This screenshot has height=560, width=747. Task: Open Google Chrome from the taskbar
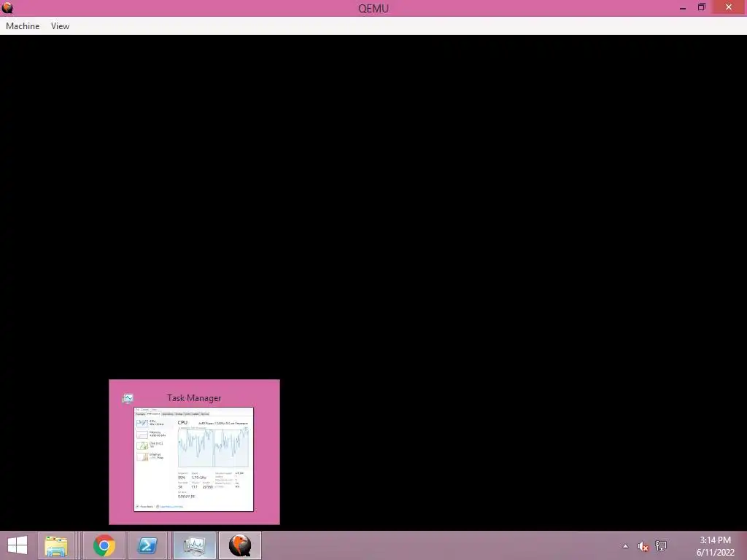(104, 545)
